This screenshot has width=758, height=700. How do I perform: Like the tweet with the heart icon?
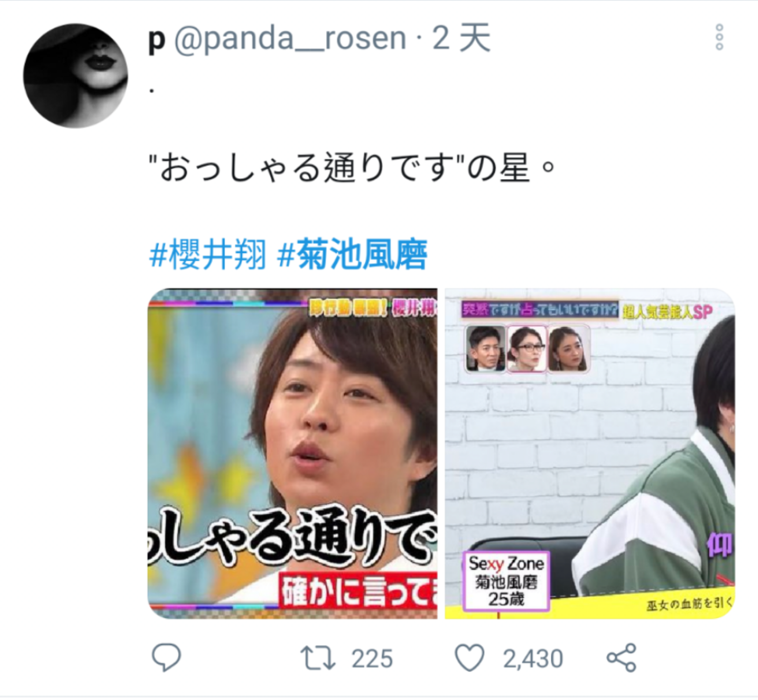point(470,658)
